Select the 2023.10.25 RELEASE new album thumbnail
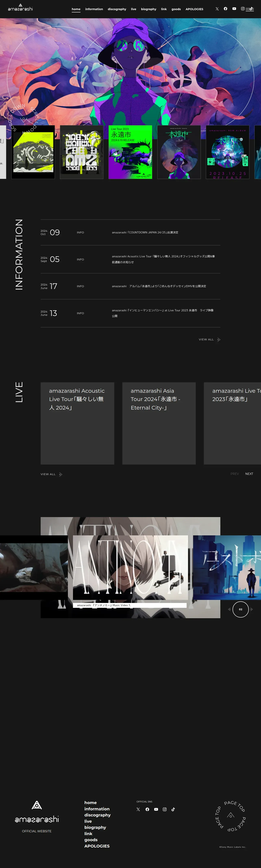 coord(228,152)
